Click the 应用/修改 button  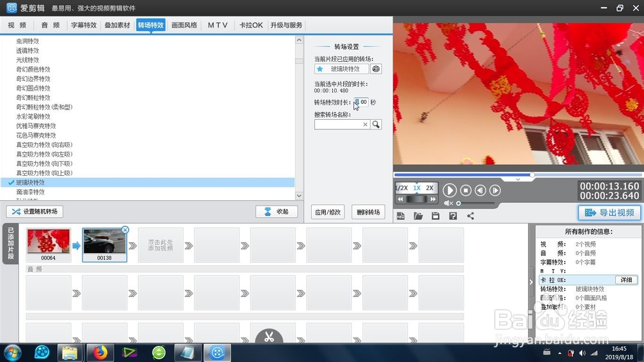[328, 212]
